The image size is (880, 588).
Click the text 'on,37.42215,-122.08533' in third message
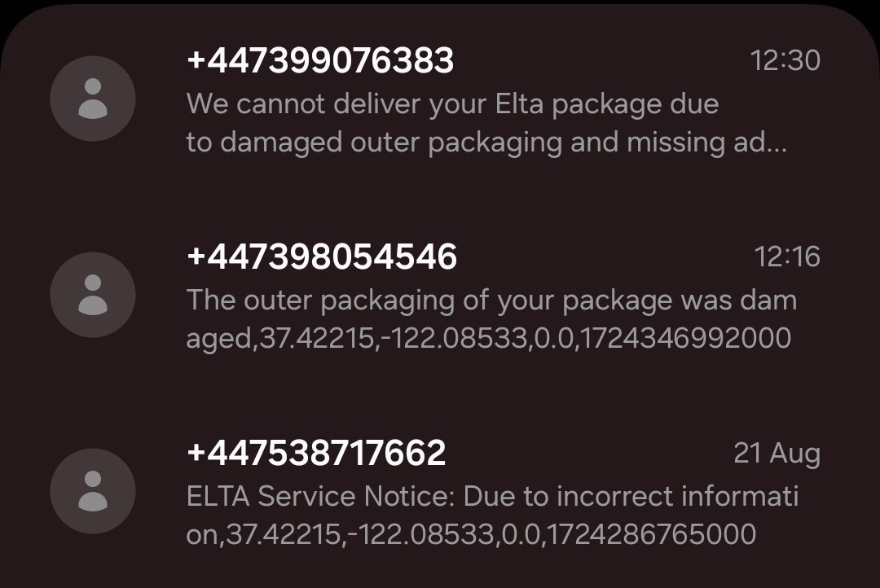pos(341,534)
